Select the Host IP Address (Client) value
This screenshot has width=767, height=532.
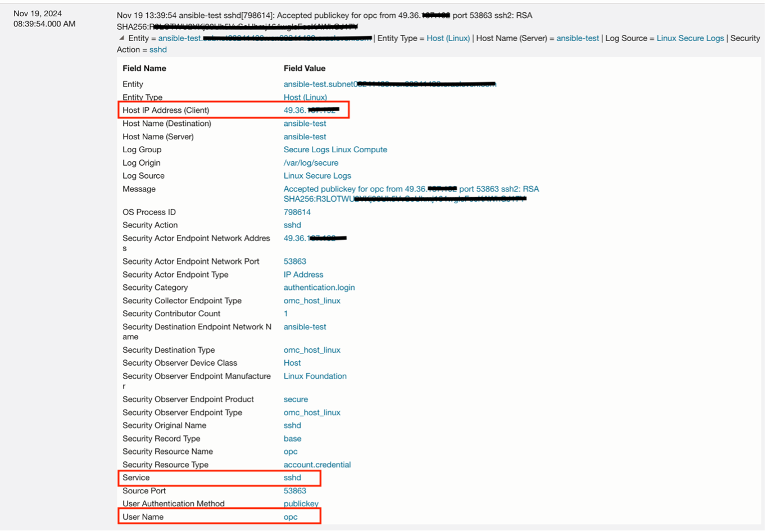click(311, 110)
